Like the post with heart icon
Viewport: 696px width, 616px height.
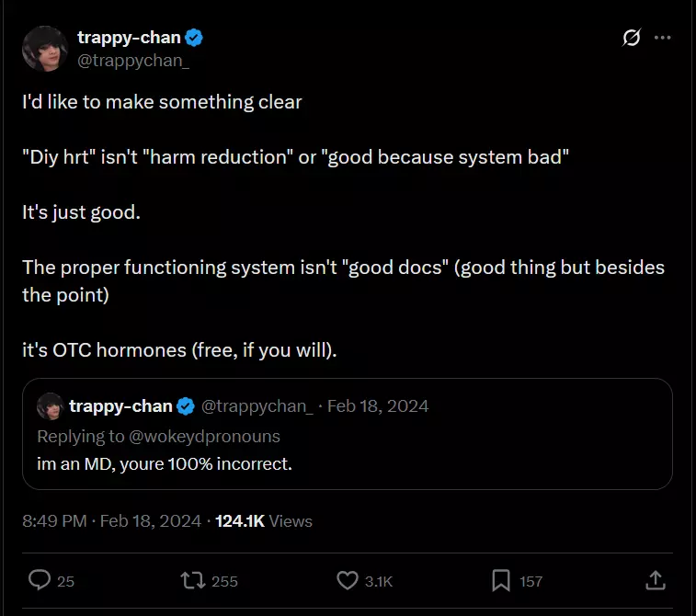(x=347, y=580)
